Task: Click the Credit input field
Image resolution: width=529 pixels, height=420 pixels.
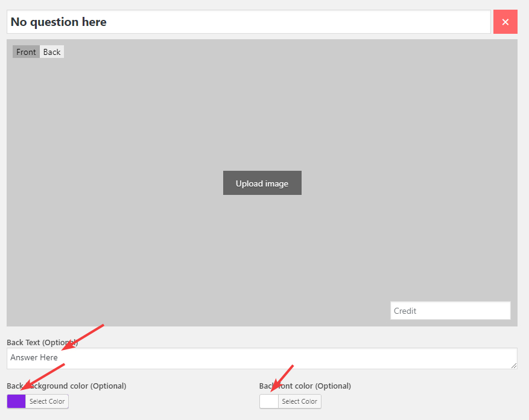Action: click(x=450, y=311)
